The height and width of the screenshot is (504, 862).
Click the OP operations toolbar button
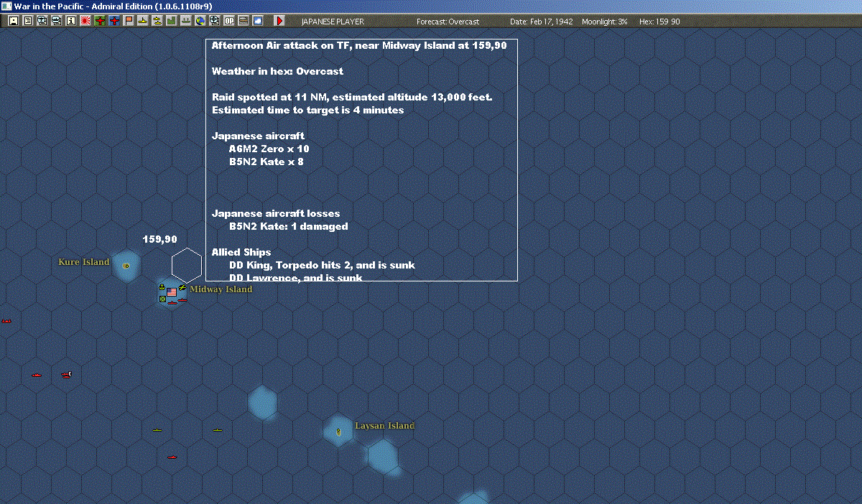pyautogui.click(x=228, y=21)
